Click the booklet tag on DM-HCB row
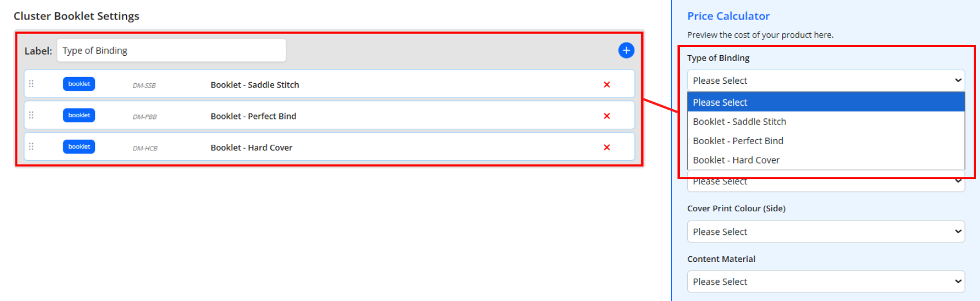The height and width of the screenshot is (301, 980). click(x=79, y=147)
